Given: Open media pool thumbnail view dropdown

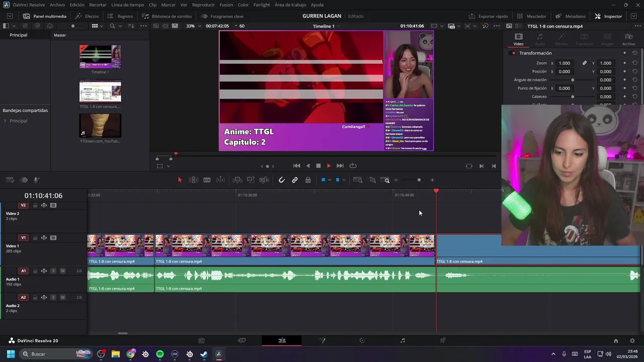Looking at the screenshot, I should [101, 26].
